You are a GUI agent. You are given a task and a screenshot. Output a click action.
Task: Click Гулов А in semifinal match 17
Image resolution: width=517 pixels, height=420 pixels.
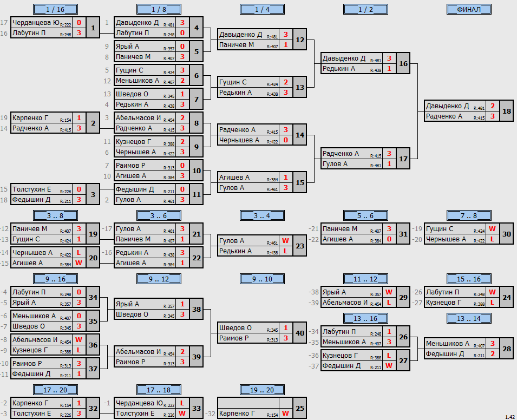(335, 164)
